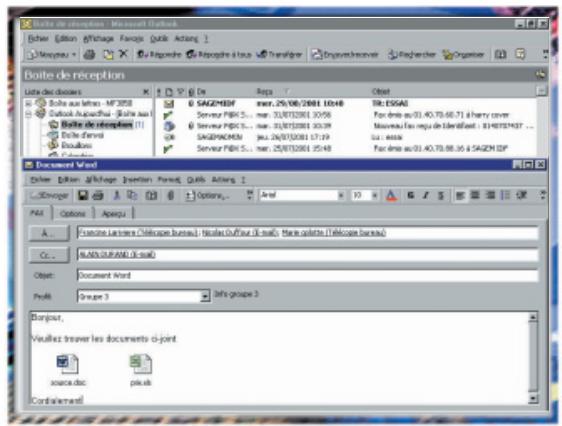Pick font color with red A icon

click(391, 196)
